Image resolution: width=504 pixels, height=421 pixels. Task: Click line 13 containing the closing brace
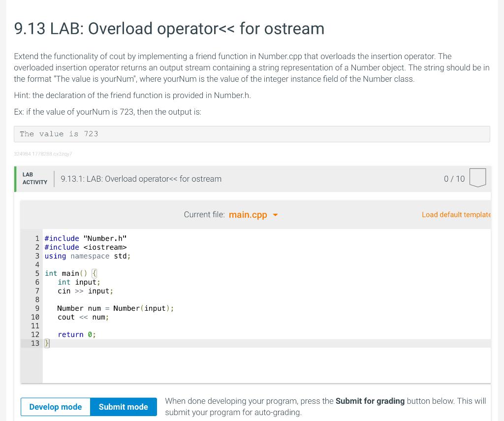tap(46, 343)
